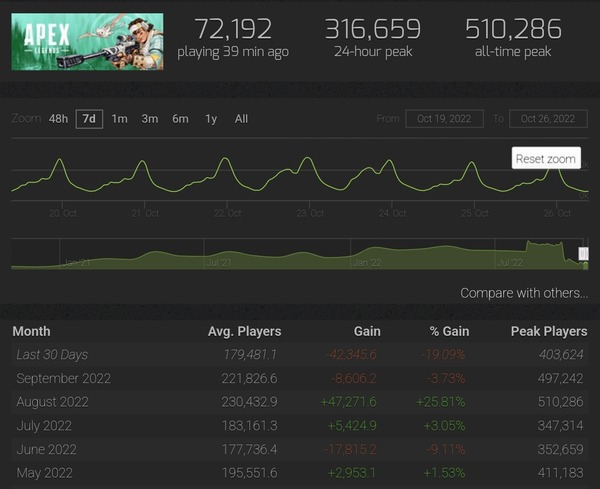This screenshot has width=600, height=489.
Task: Click the Avg. Players column header
Action: pyautogui.click(x=245, y=331)
